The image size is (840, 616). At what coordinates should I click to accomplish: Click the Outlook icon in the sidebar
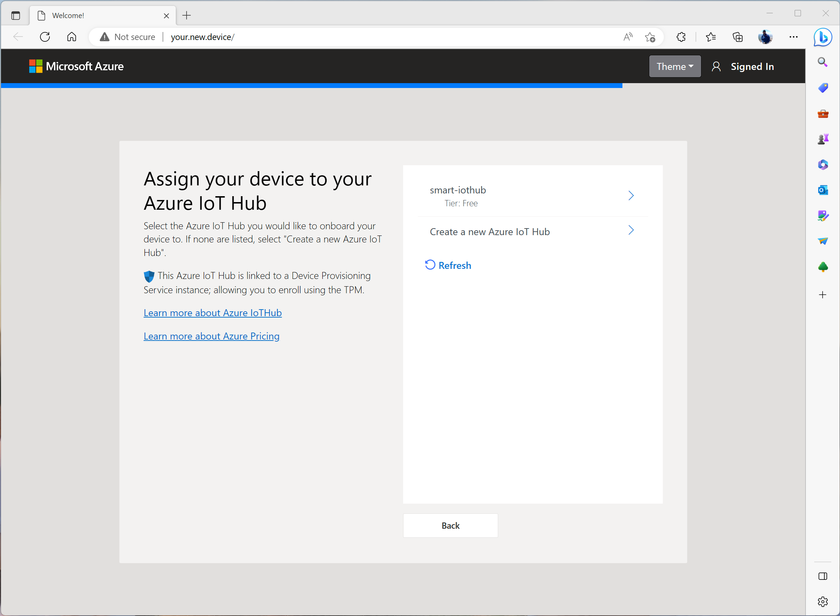(823, 190)
